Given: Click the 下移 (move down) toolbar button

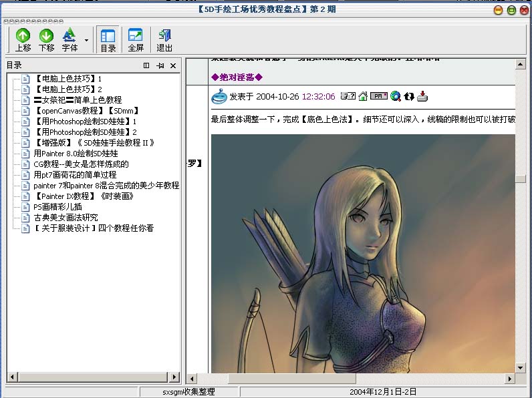Looking at the screenshot, I should pos(47,40).
